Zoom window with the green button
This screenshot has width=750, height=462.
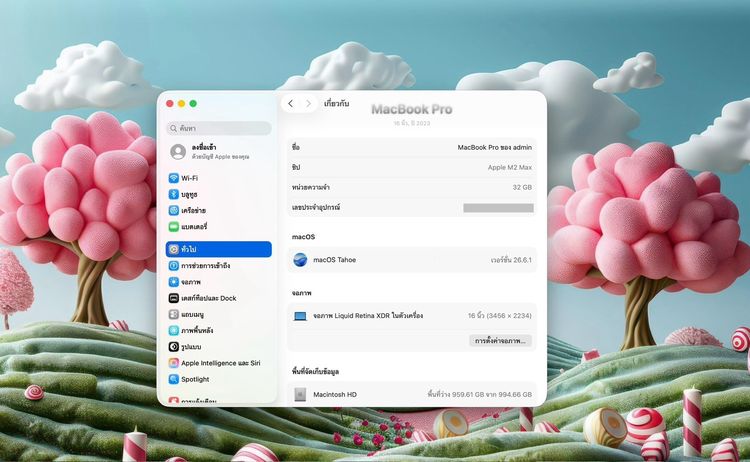click(193, 103)
